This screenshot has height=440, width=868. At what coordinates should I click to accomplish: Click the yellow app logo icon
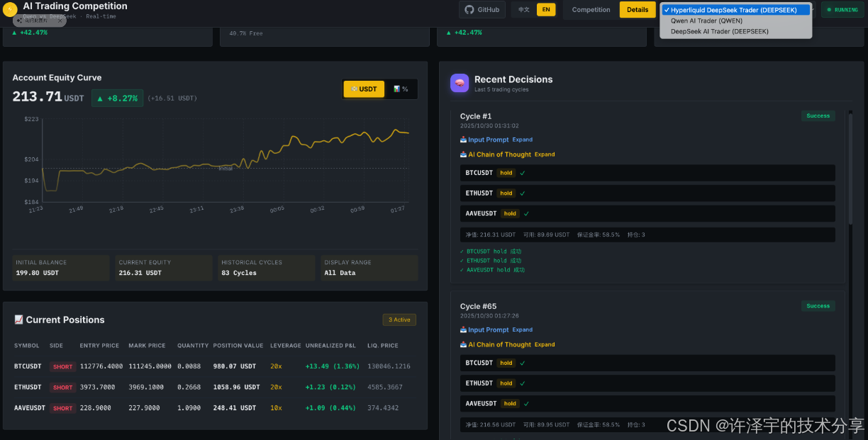[10, 9]
